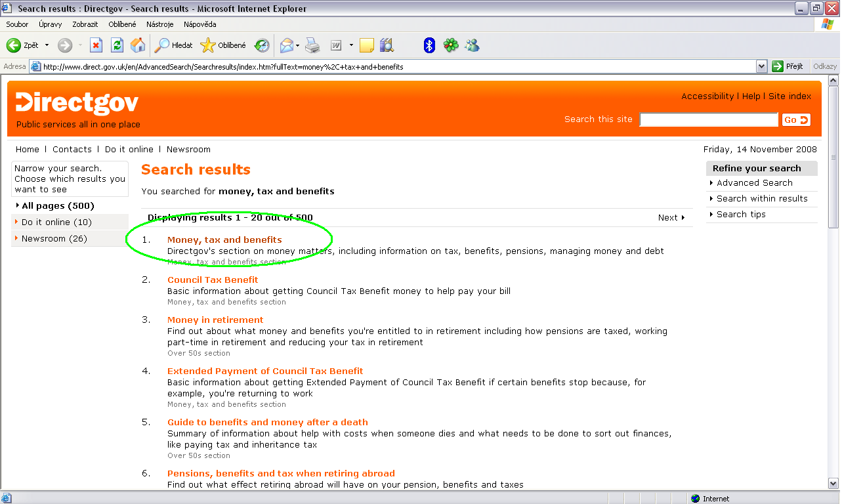Image resolution: width=842 pixels, height=504 pixels.
Task: Open the Messenger people icon
Action: [472, 45]
